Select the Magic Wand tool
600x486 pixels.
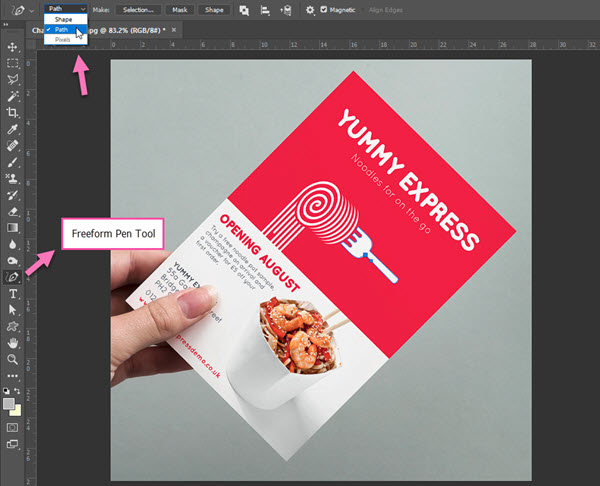point(12,96)
